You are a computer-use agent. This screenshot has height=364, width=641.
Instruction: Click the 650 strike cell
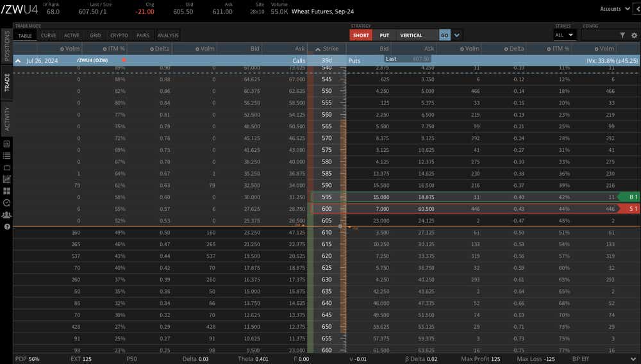tap(327, 327)
